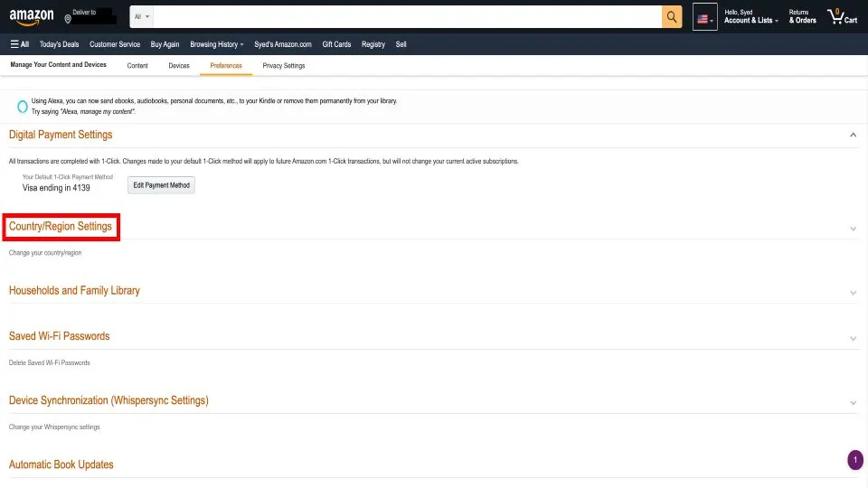868x488 pixels.
Task: Select the Preferences tab
Action: coord(226,65)
